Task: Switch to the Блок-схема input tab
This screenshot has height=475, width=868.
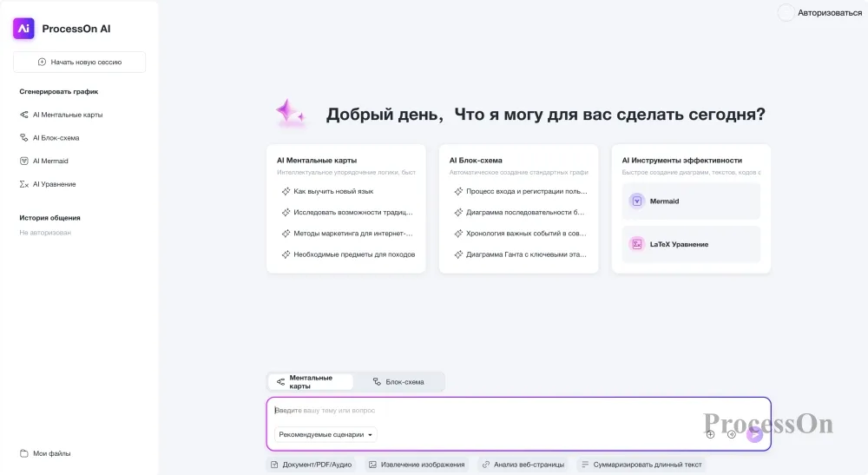Action: pos(398,382)
